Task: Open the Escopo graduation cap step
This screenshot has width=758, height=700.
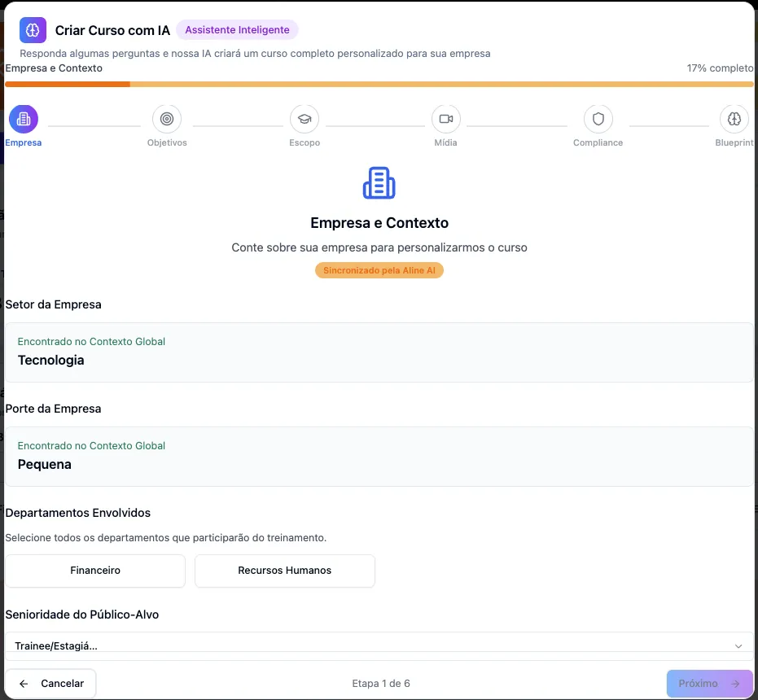Action: [305, 119]
